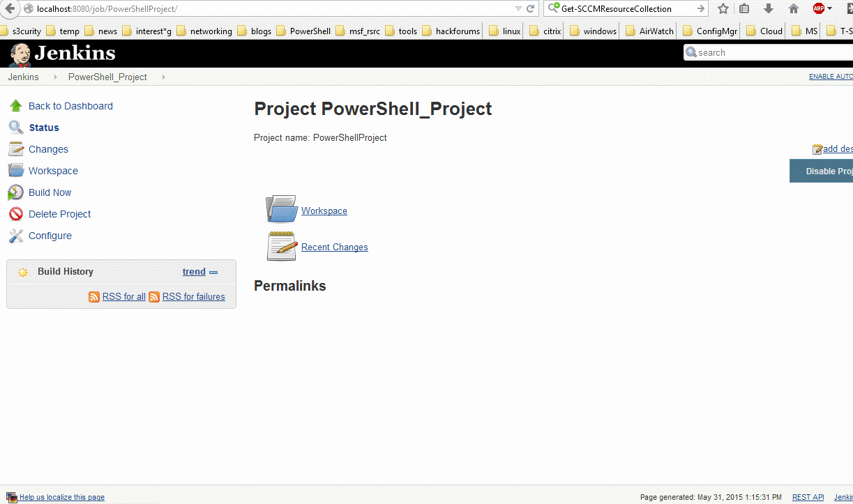
Task: Open the s3curity bookmark folder
Action: click(x=21, y=31)
